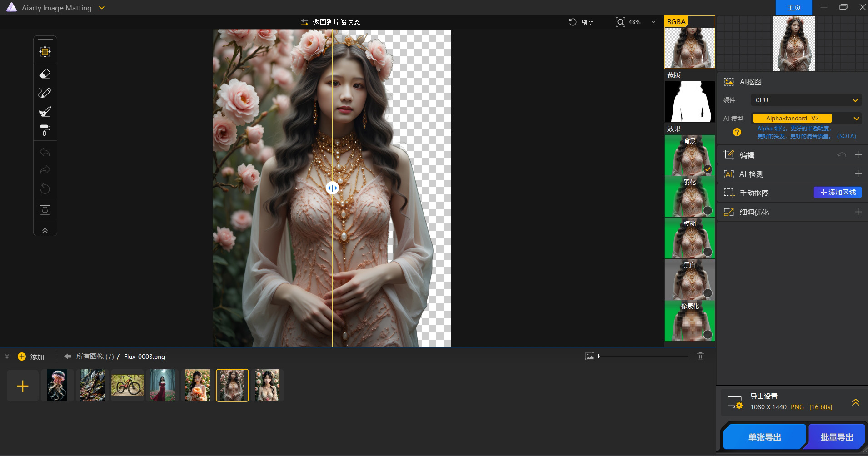Open the 硬件 CPU hardware dropdown

[x=806, y=100]
